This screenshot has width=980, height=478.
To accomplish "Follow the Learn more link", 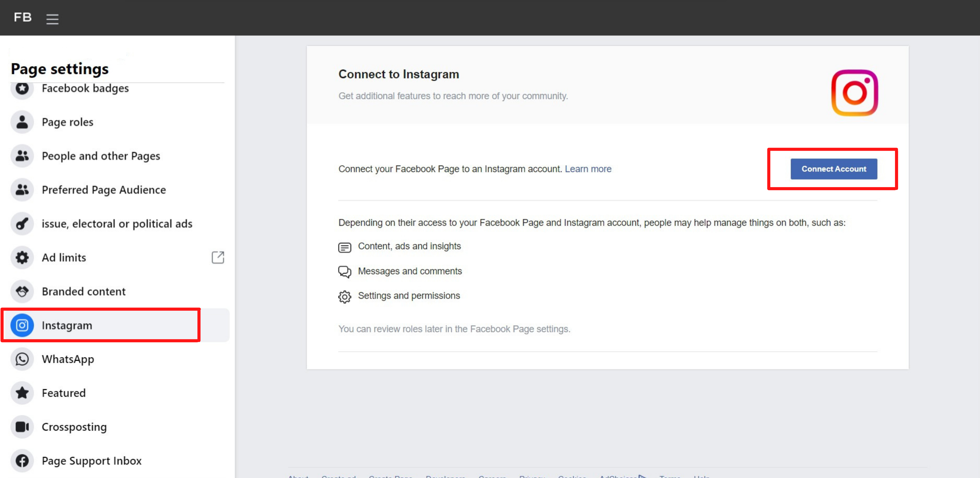I will click(588, 169).
